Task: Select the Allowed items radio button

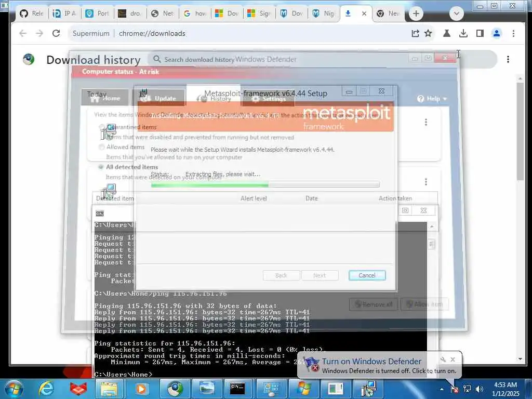Action: (101, 147)
